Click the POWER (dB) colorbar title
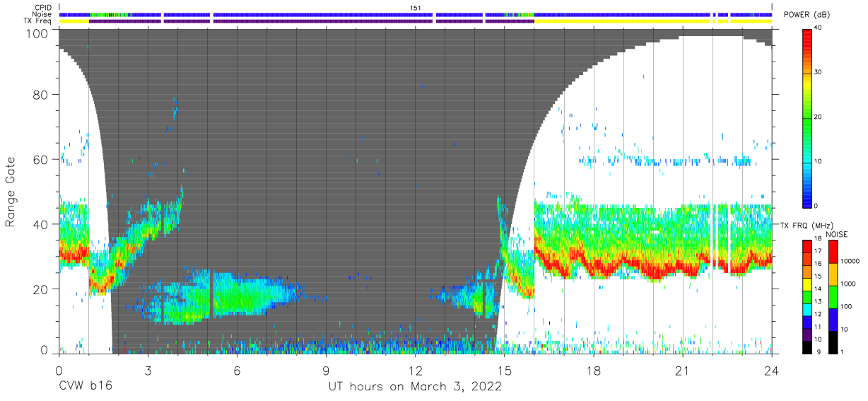This screenshot has height=401, width=868. click(807, 15)
